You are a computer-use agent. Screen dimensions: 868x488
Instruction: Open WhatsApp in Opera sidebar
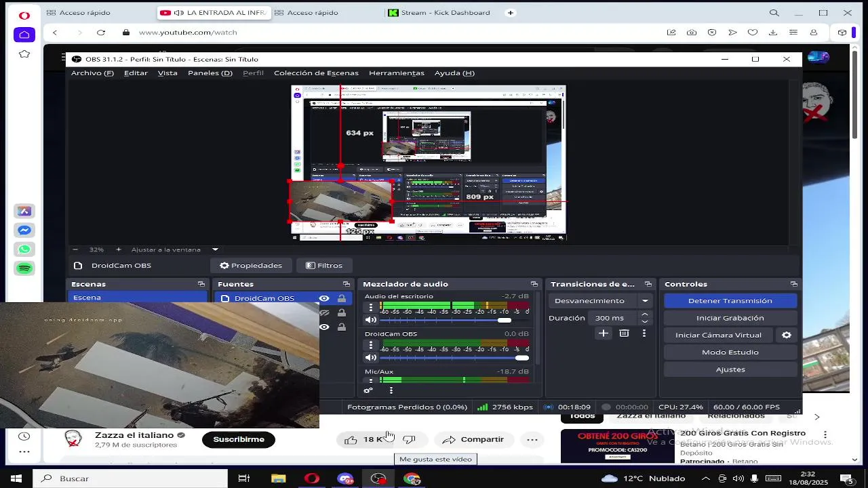[x=24, y=249]
